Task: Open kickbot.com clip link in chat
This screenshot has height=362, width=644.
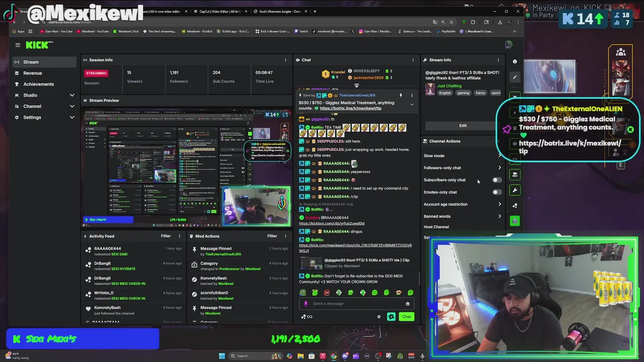Action: [x=332, y=223]
